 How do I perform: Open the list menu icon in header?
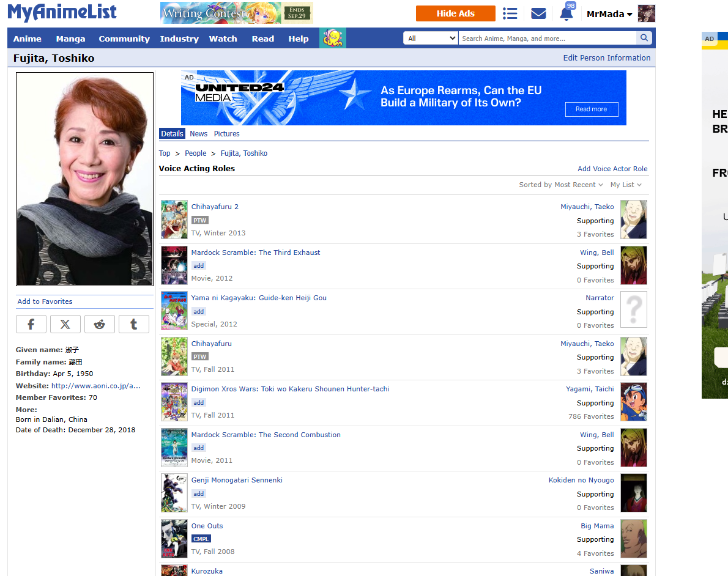(510, 13)
